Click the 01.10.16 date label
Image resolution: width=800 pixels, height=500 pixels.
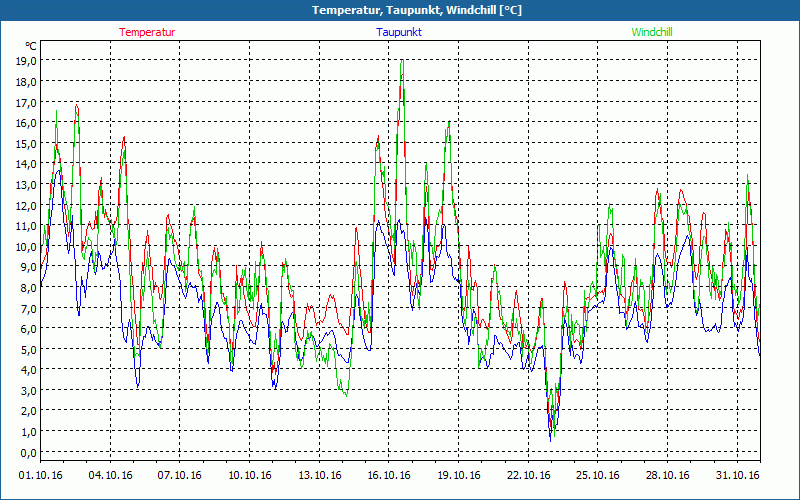pos(41,475)
